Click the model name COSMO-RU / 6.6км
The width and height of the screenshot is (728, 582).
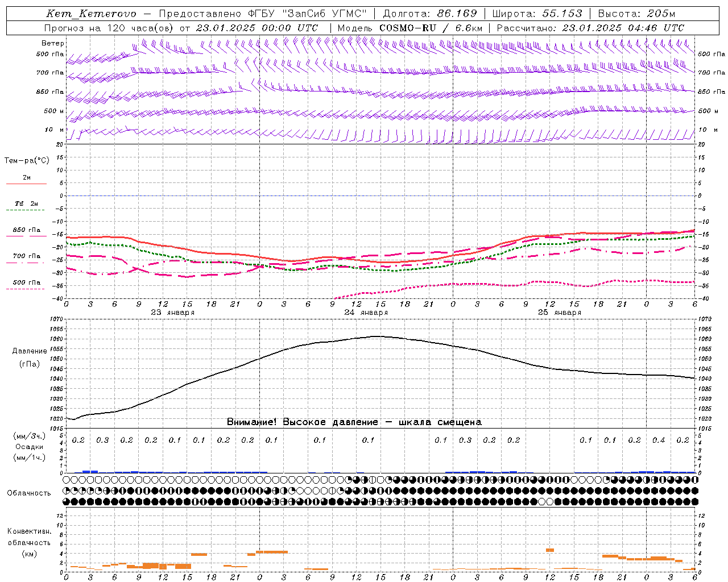click(431, 28)
